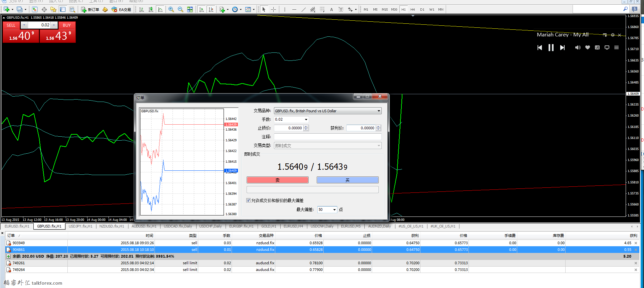Uncheck 允许成交价和报价的最大偏差 checkbox
This screenshot has width=644, height=288.
(x=248, y=200)
